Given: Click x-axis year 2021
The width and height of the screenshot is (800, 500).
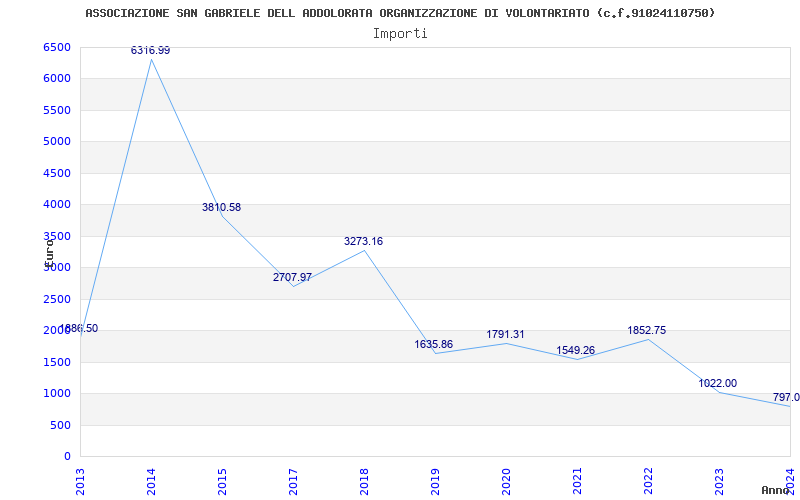Looking at the screenshot, I should (x=577, y=481).
